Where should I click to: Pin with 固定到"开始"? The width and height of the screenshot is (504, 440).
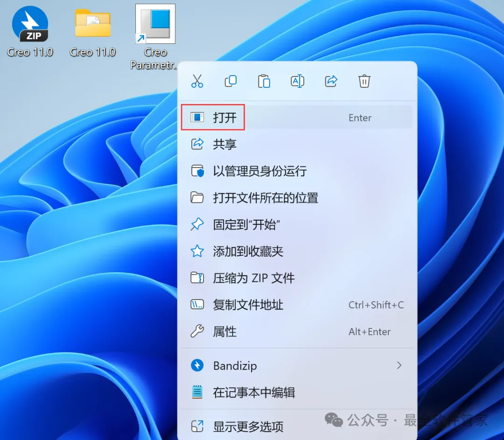(297, 224)
